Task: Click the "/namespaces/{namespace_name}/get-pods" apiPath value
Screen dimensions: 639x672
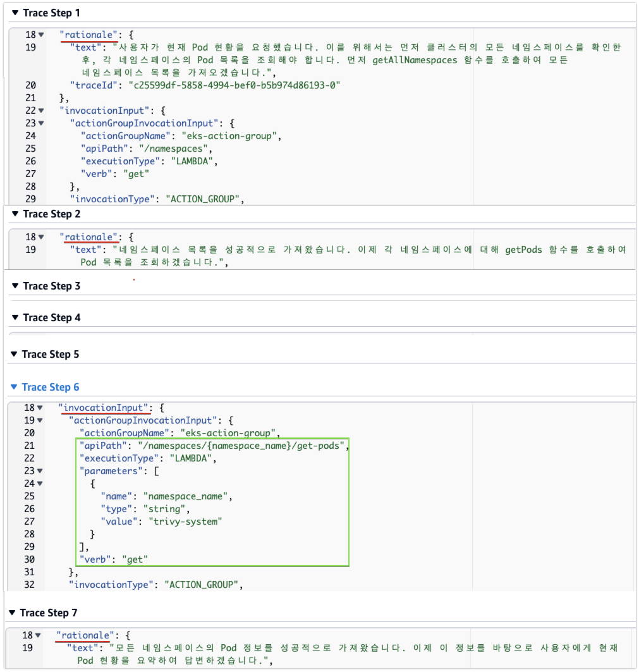Action: pyautogui.click(x=241, y=446)
